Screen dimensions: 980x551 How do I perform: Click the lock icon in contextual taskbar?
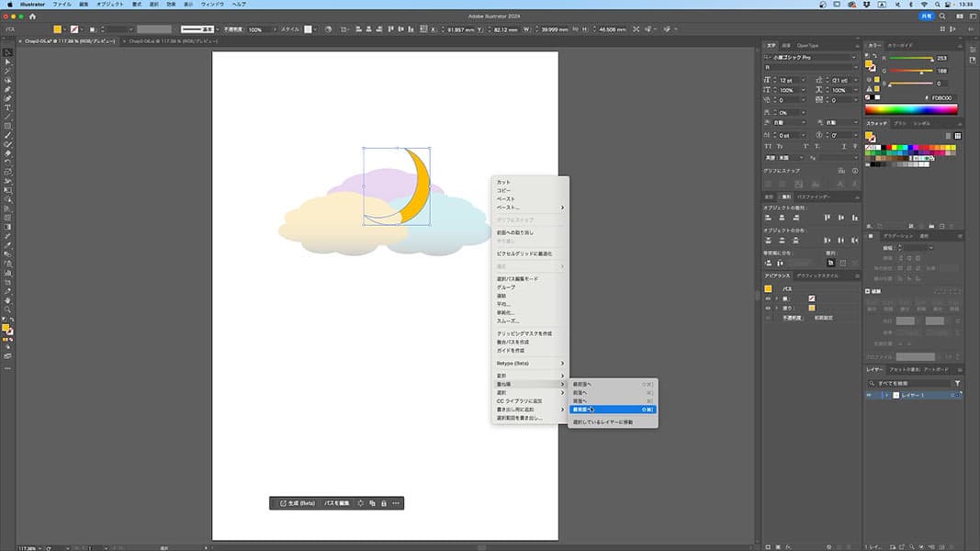click(383, 503)
